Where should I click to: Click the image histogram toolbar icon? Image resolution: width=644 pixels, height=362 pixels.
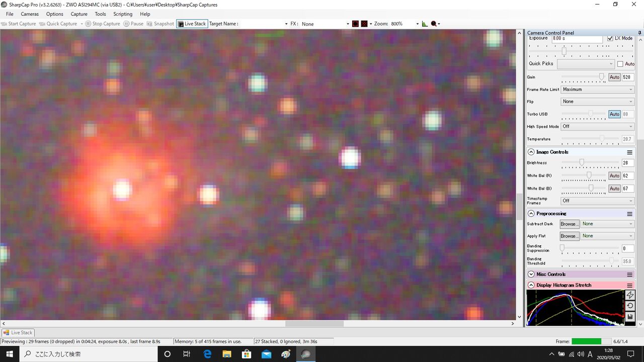pyautogui.click(x=425, y=24)
